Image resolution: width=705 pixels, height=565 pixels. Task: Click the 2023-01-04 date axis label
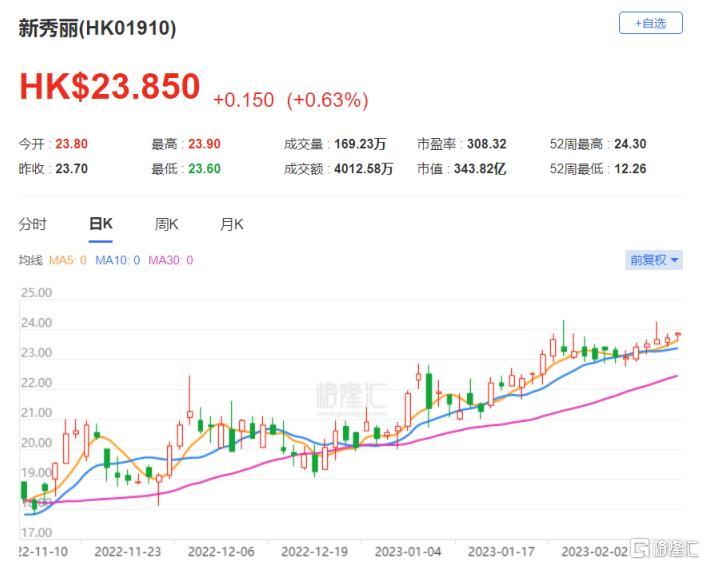click(408, 552)
